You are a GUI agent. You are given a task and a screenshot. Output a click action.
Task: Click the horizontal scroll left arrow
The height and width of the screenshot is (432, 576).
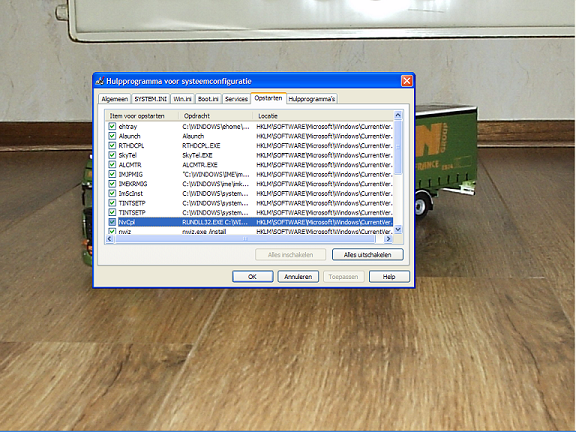(109, 239)
